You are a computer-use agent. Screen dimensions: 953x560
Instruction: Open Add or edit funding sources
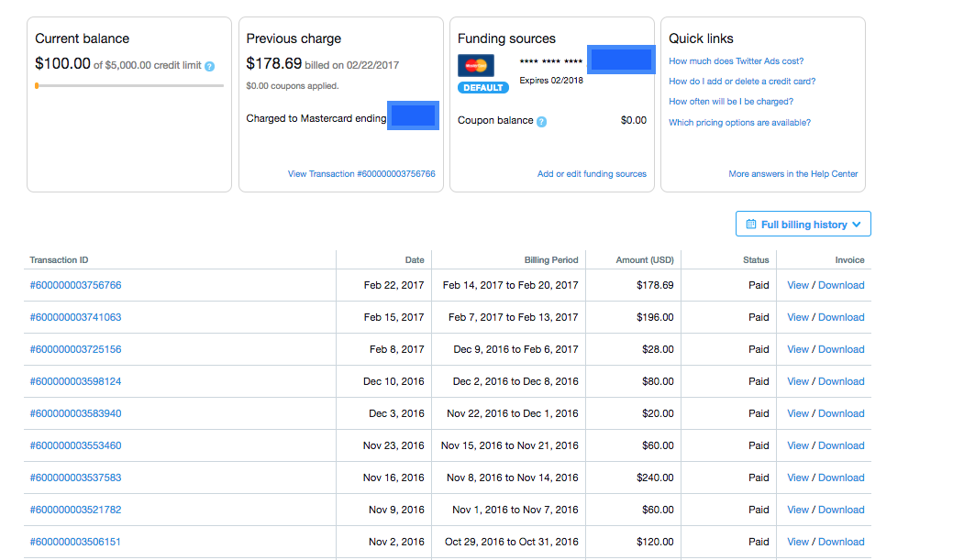tap(592, 174)
